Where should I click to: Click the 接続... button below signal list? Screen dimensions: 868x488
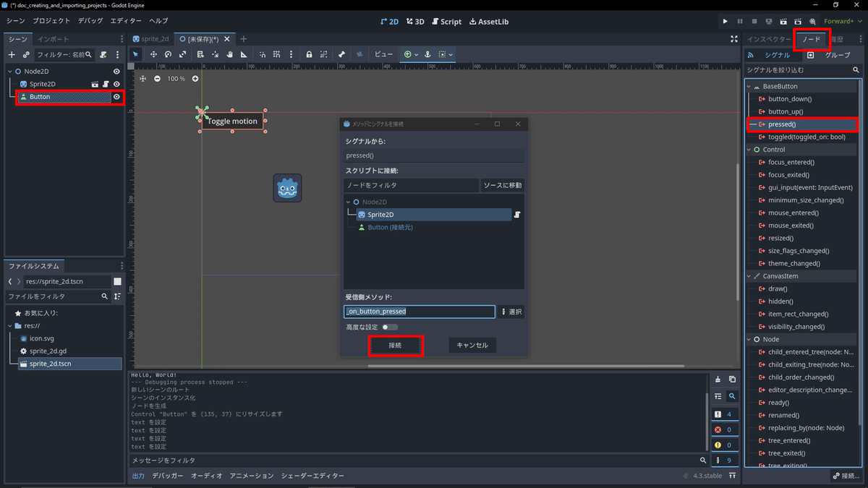coord(846,476)
